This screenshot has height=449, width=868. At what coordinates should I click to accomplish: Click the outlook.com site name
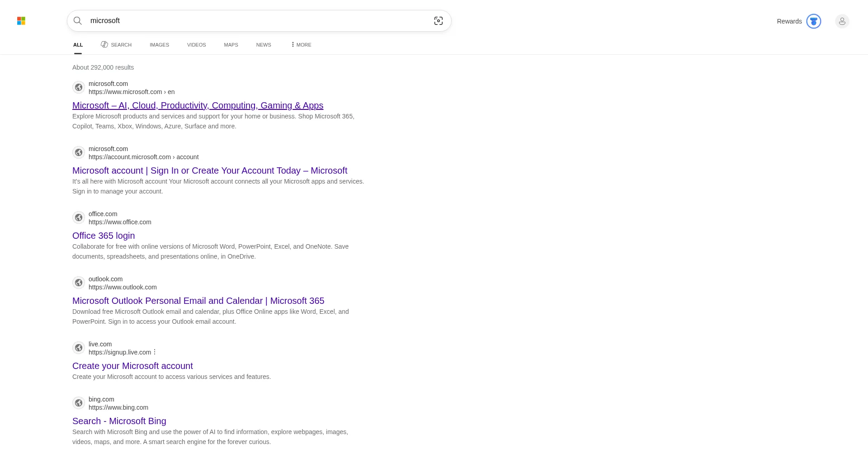[x=106, y=279]
